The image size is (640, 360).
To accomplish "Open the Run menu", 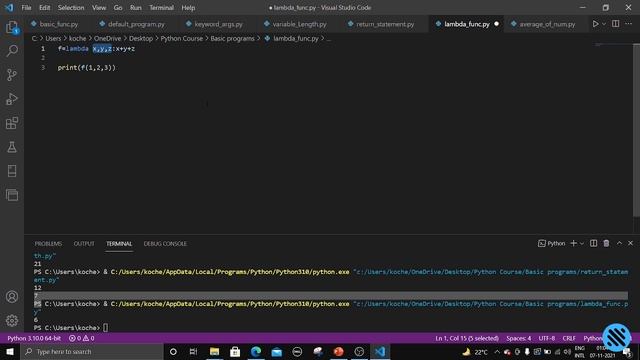I will pyautogui.click(x=136, y=8).
